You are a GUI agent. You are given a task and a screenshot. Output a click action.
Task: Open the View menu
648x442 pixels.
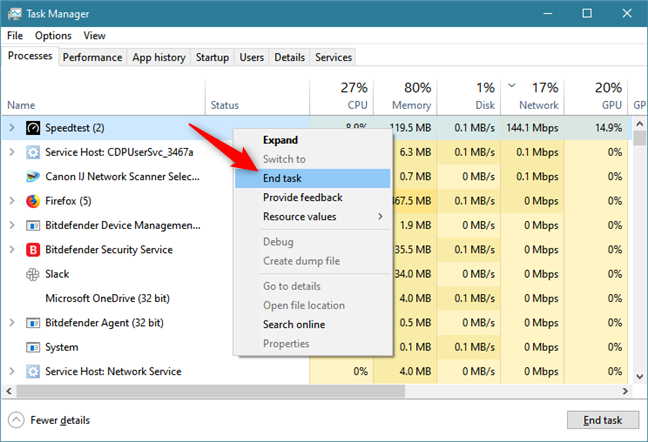point(94,36)
